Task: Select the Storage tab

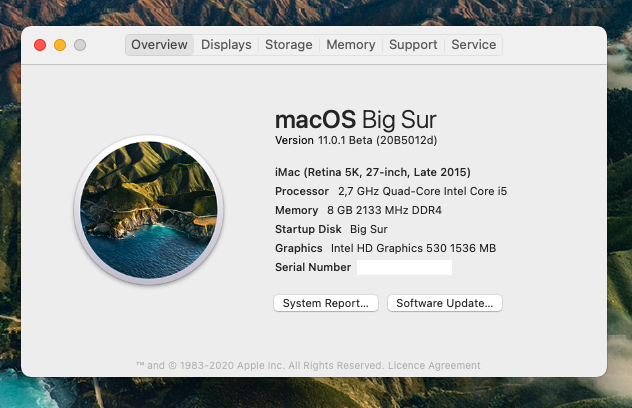Action: [289, 45]
